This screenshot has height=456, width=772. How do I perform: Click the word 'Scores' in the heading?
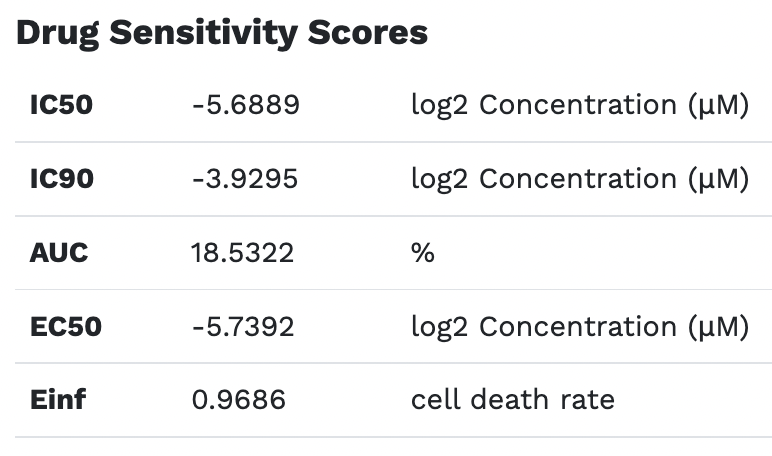[368, 33]
